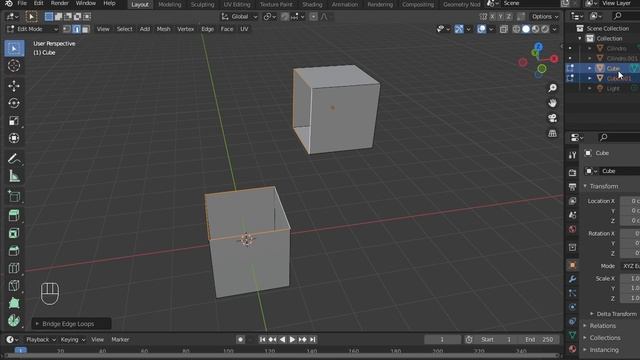Select the Rotate tool
The height and width of the screenshot is (360, 640).
click(x=14, y=103)
